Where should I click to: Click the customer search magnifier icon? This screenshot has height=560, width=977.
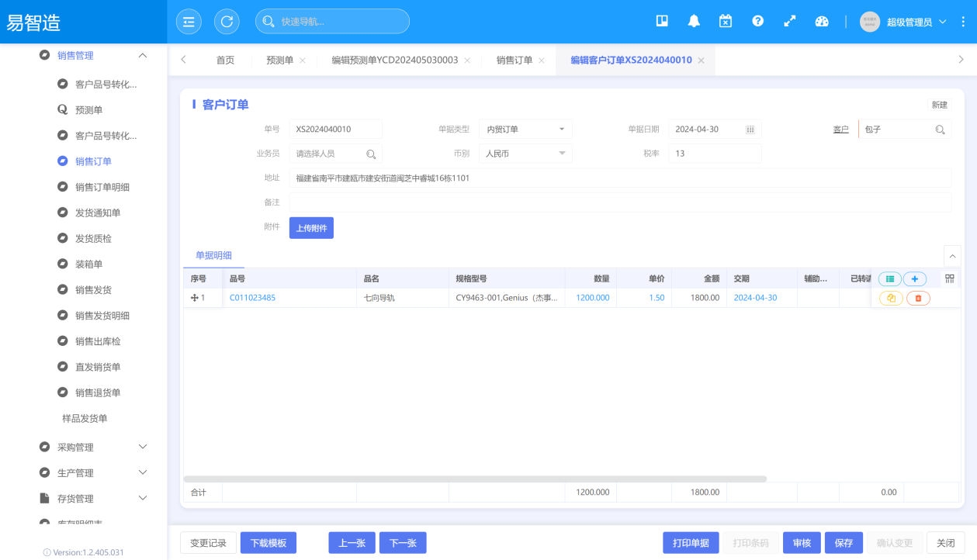tap(940, 130)
